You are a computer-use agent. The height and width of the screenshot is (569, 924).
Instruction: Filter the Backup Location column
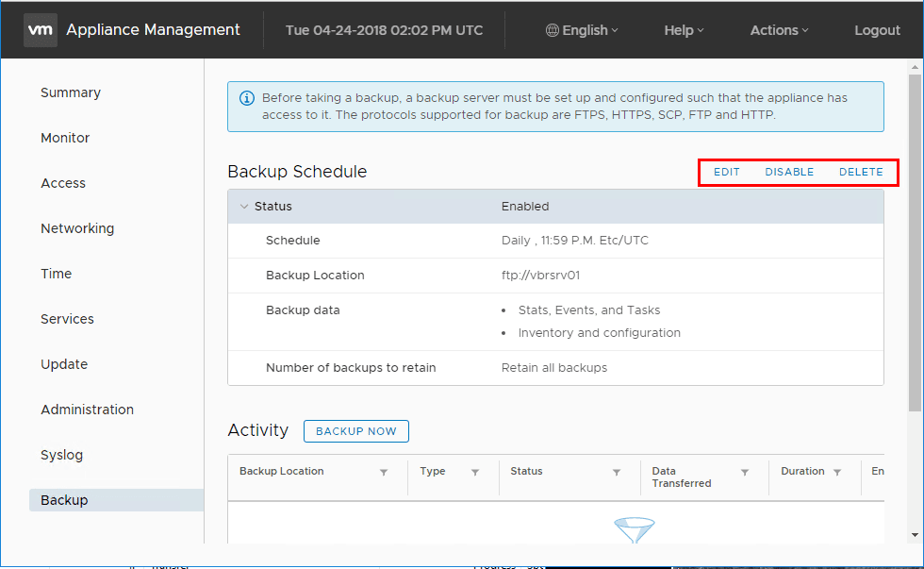click(x=384, y=473)
